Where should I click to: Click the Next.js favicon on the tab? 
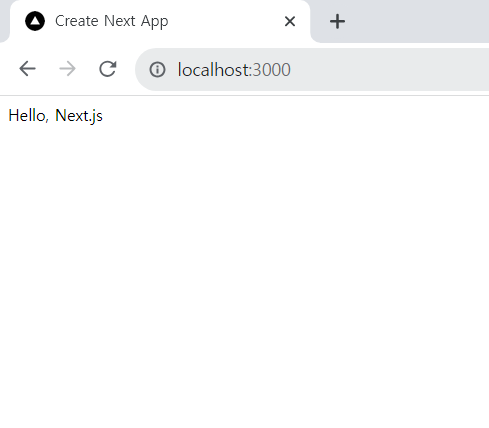click(x=35, y=21)
